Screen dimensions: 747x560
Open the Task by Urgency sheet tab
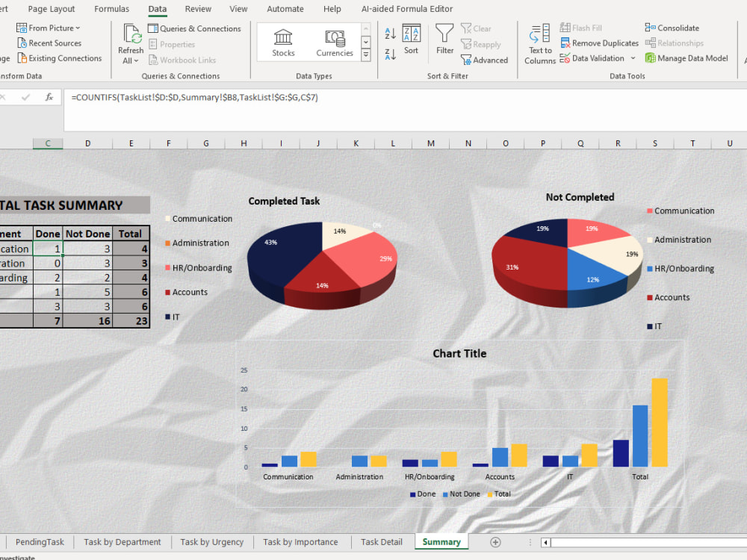(x=211, y=541)
